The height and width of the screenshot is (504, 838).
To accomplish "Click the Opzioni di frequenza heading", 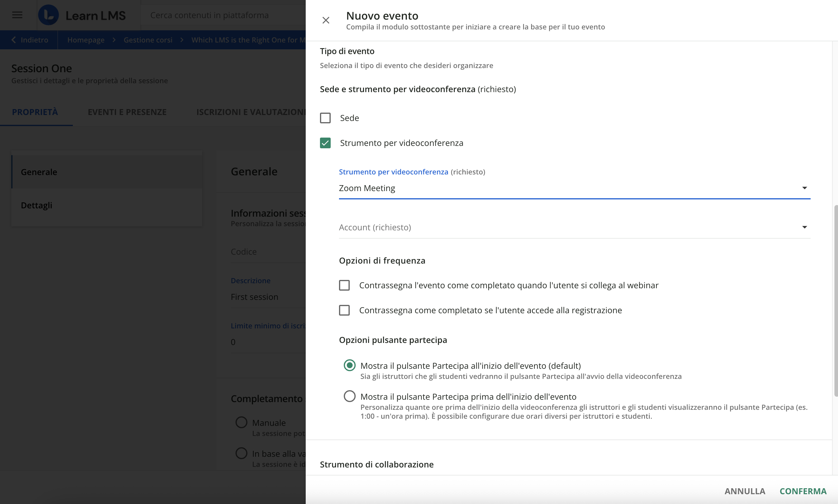I will tap(382, 261).
